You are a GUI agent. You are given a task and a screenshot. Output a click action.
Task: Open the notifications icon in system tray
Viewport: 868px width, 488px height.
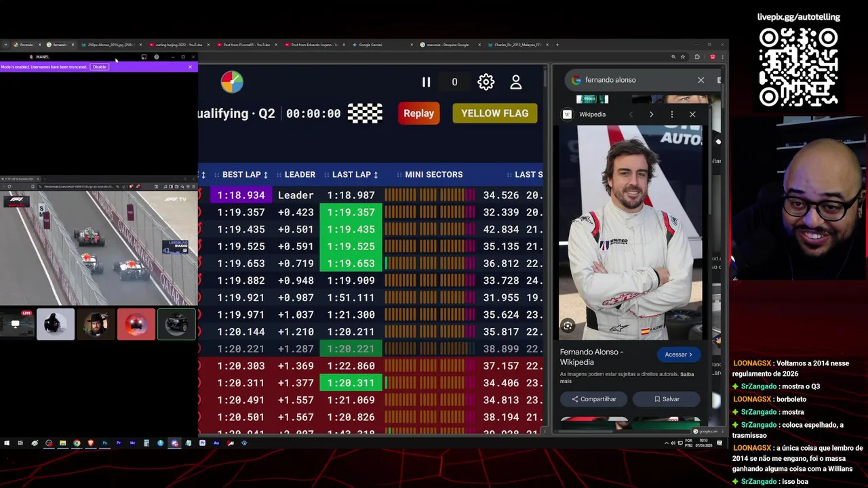(720, 443)
